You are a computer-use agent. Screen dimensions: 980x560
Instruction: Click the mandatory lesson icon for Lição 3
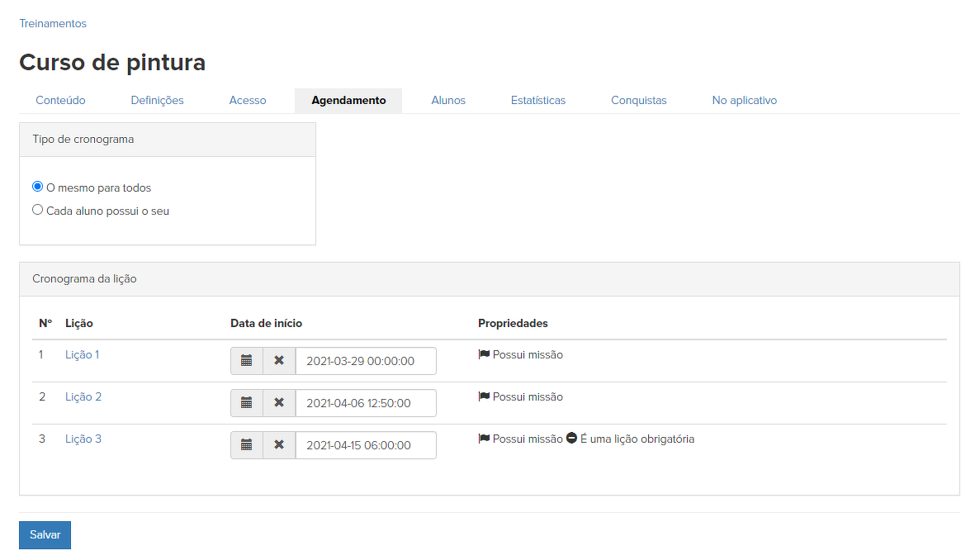pos(571,439)
